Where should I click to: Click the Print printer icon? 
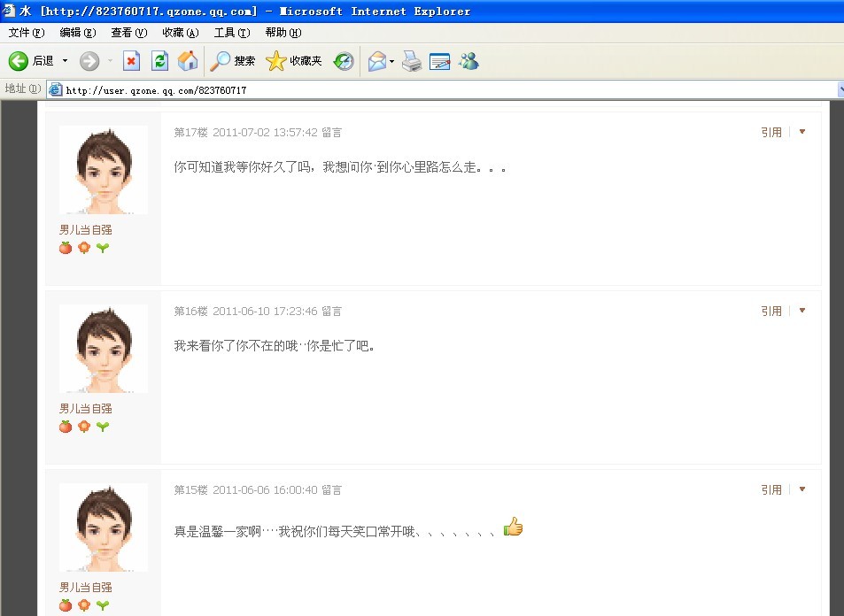[412, 61]
